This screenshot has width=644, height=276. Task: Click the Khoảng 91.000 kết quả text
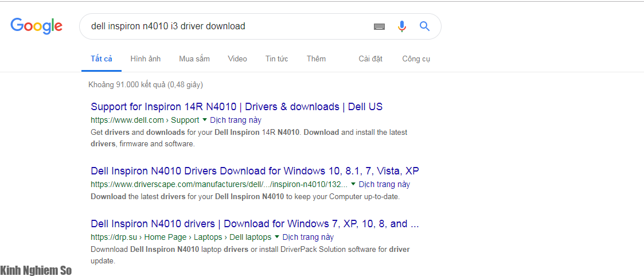point(146,85)
